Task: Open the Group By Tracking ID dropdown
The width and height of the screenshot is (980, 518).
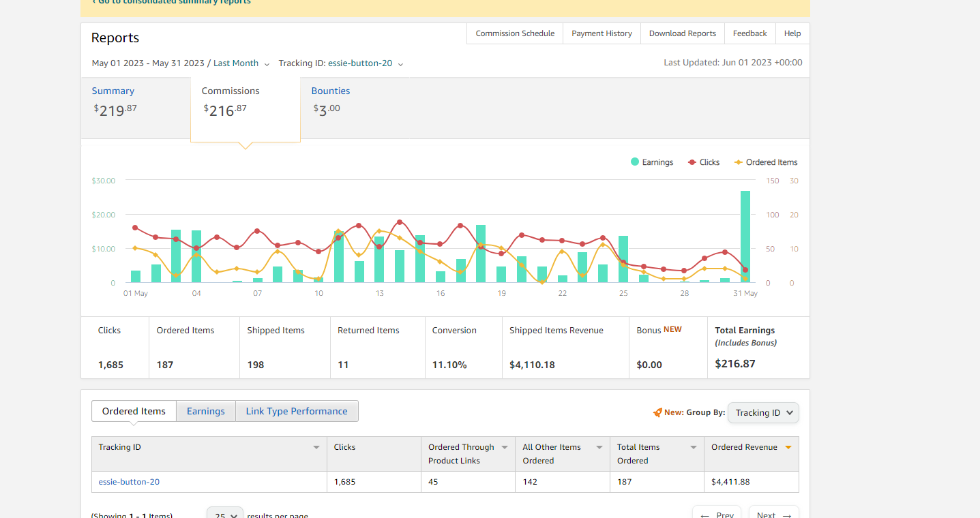Action: point(763,412)
